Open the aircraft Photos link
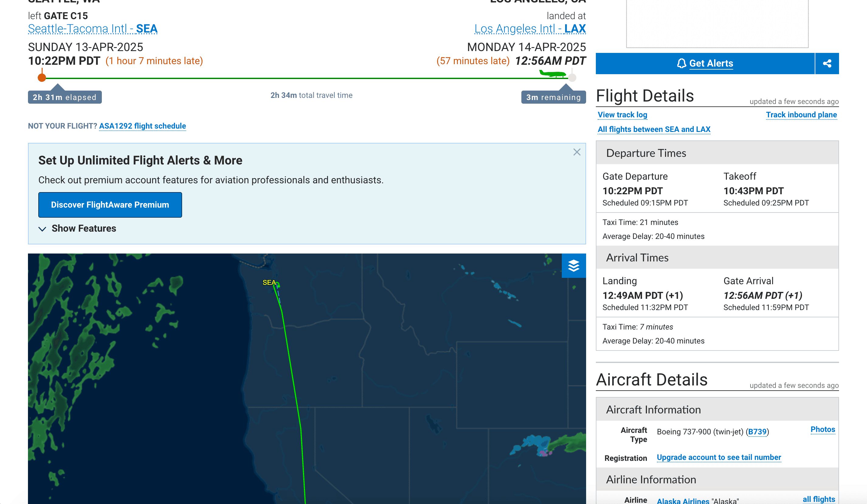The image size is (867, 504). click(x=822, y=429)
